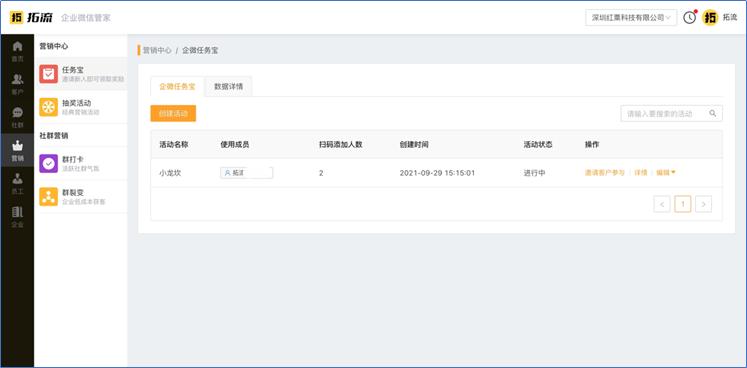The image size is (747, 368).
Task: Click activity name 小龙坎
Action: [170, 173]
